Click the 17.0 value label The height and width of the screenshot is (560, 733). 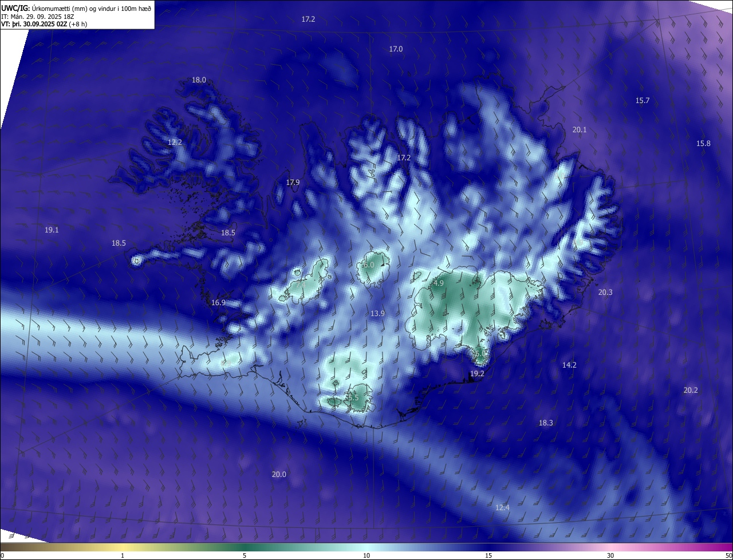pyautogui.click(x=396, y=49)
